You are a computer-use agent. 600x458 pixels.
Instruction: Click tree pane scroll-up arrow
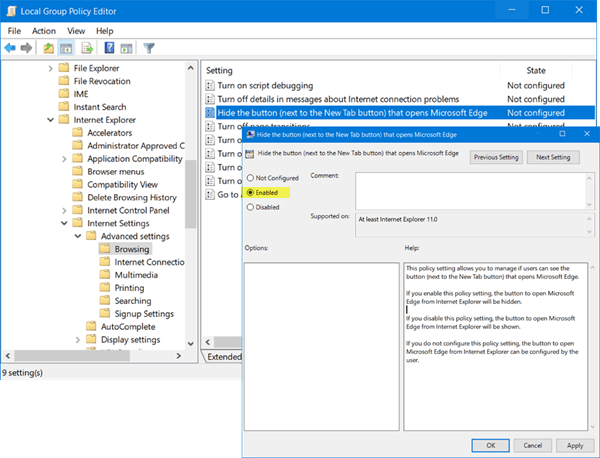coord(190,68)
